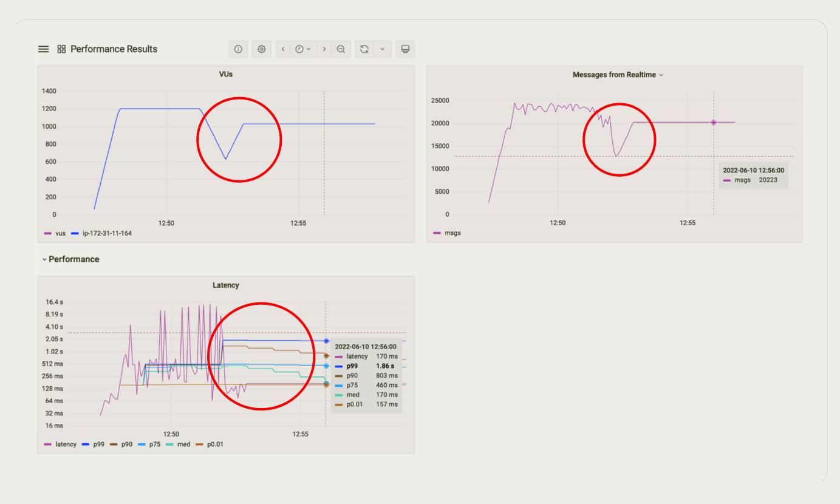The width and height of the screenshot is (840, 504).
Task: Open the Performance Results dashboard title
Action: point(114,49)
